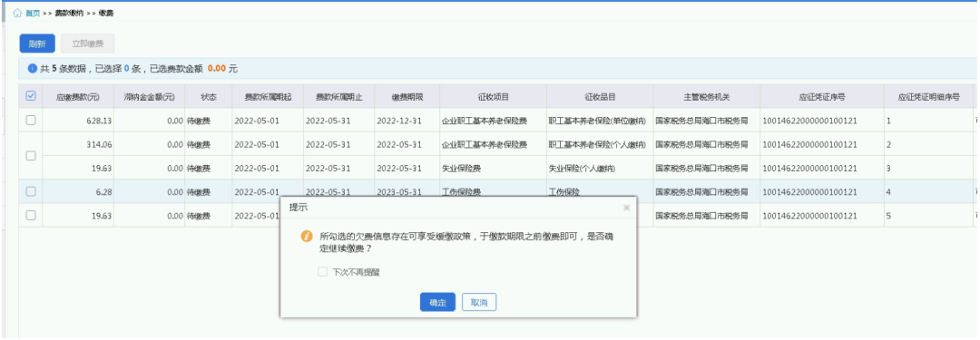The width and height of the screenshot is (980, 340).
Task: Click the 滞纳金金额(元) column header
Action: click(x=150, y=97)
